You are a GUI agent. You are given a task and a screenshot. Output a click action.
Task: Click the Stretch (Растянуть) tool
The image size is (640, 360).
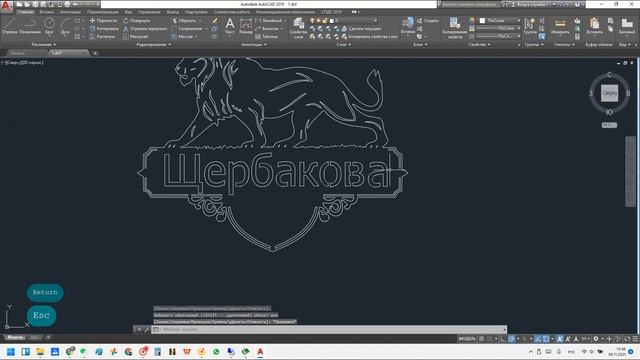pos(102,37)
